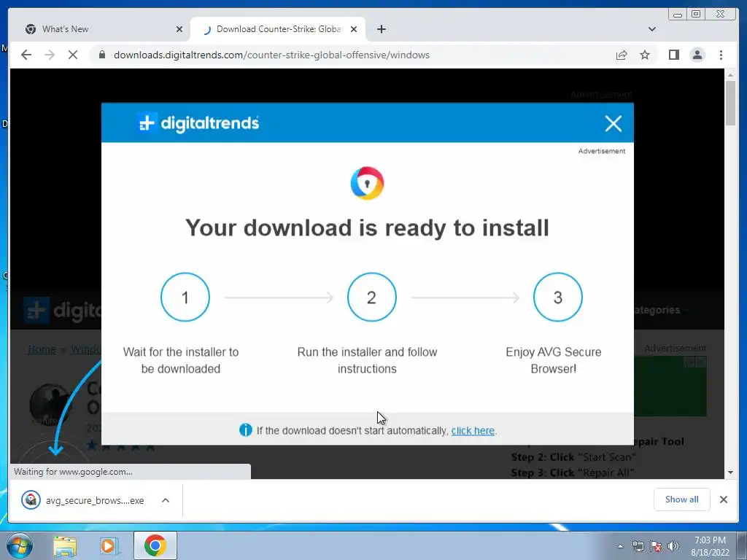This screenshot has height=560, width=747.
Task: Show hidden system tray icons
Action: (620, 546)
